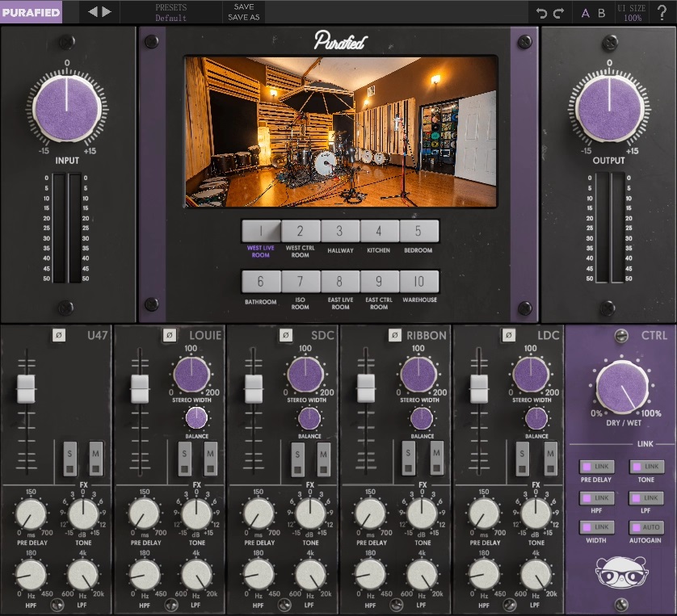Click the SAVE AS button
The width and height of the screenshot is (677, 616).
click(243, 17)
